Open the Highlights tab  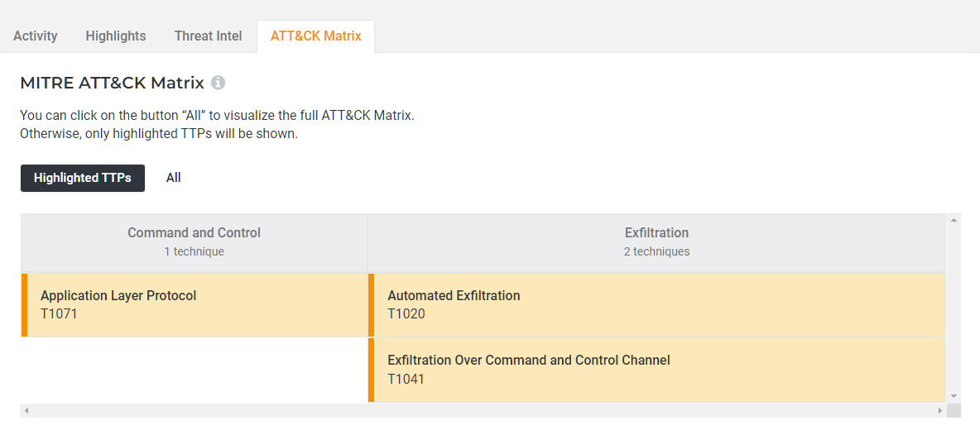(x=116, y=36)
